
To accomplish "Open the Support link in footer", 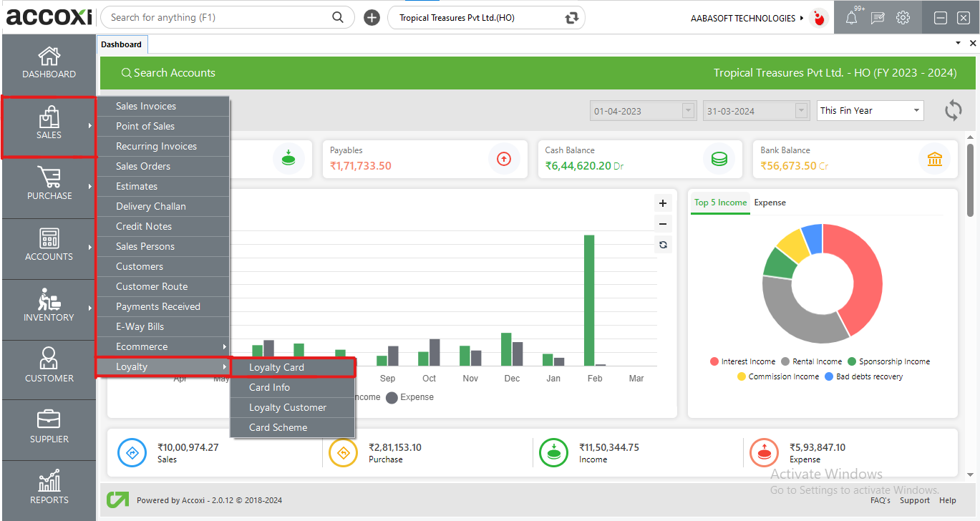I will point(914,501).
